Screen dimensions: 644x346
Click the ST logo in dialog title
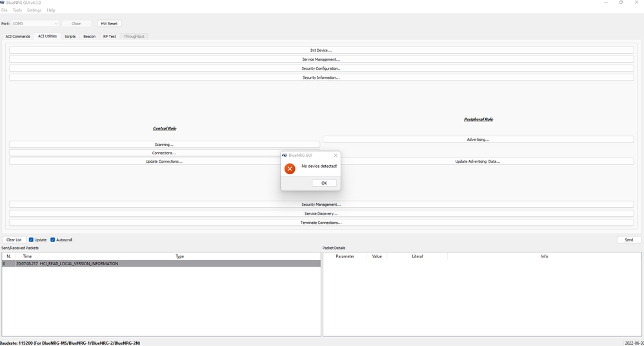click(284, 156)
